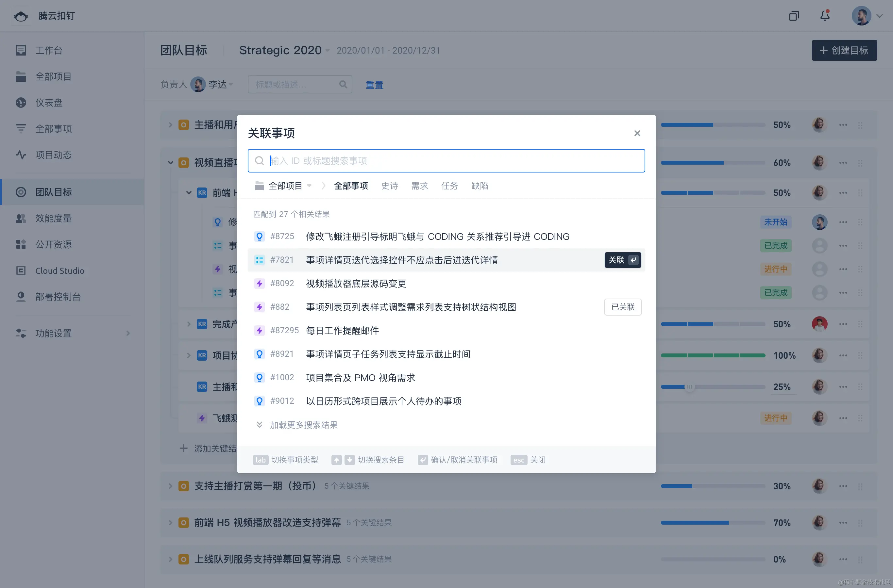Viewport: 893px width, 588px height.
Task: Click the 重置 reset link
Action: [x=374, y=85]
